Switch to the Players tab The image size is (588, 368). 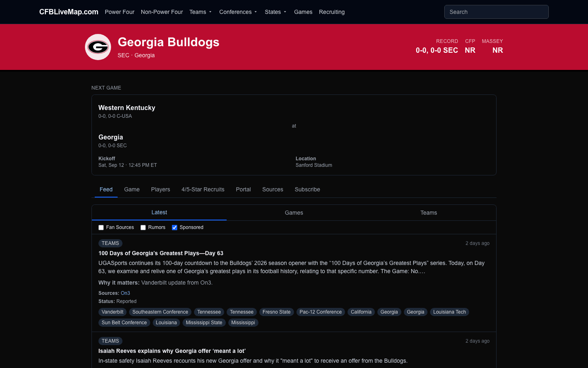[160, 189]
